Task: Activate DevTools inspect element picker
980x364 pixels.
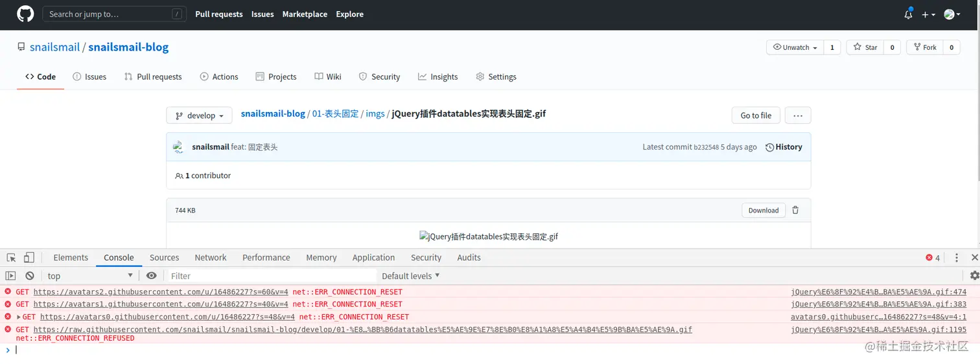Action: point(12,257)
